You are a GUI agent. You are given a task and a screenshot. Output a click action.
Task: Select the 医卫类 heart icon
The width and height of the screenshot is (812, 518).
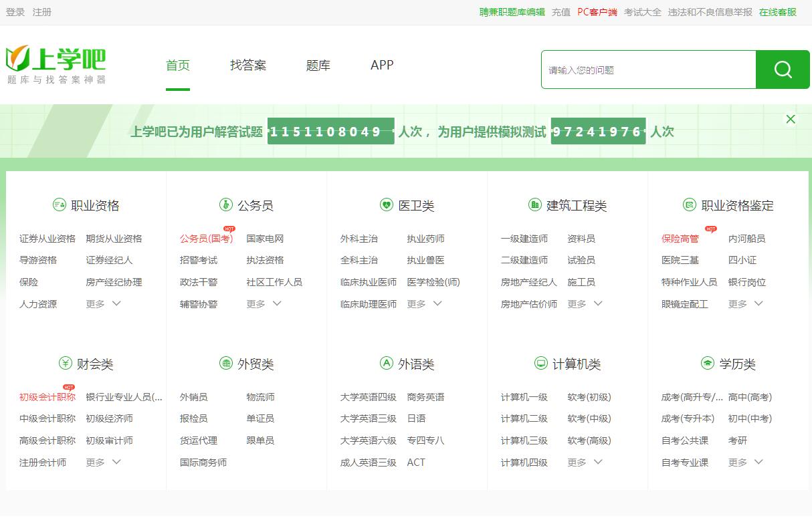pyautogui.click(x=386, y=205)
